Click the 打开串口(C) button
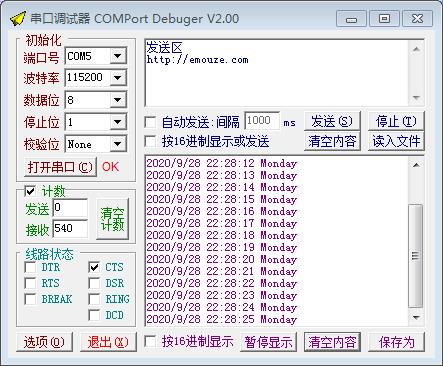The width and height of the screenshot is (443, 366). coord(60,167)
